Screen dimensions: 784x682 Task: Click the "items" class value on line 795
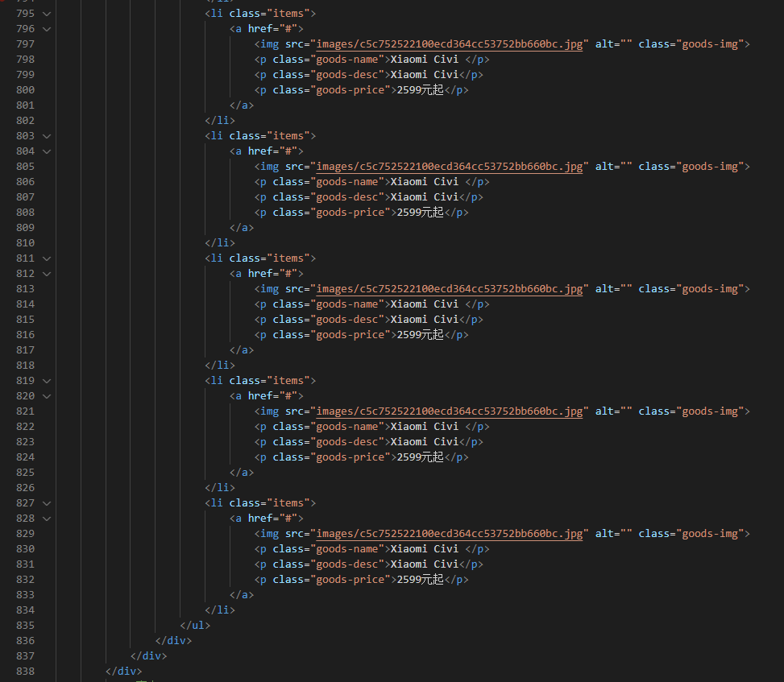pyautogui.click(x=288, y=14)
